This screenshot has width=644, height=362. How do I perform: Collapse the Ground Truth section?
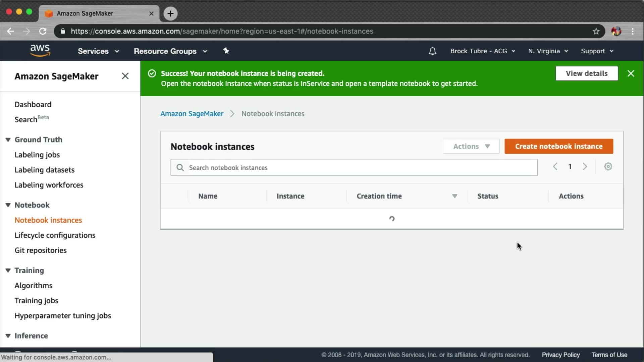[8, 139]
